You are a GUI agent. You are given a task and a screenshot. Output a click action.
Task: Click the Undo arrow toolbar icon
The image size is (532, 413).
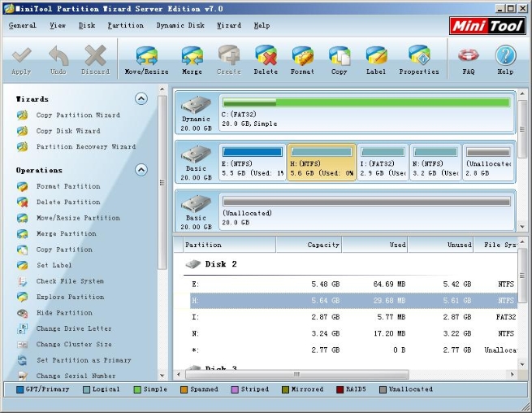(58, 56)
